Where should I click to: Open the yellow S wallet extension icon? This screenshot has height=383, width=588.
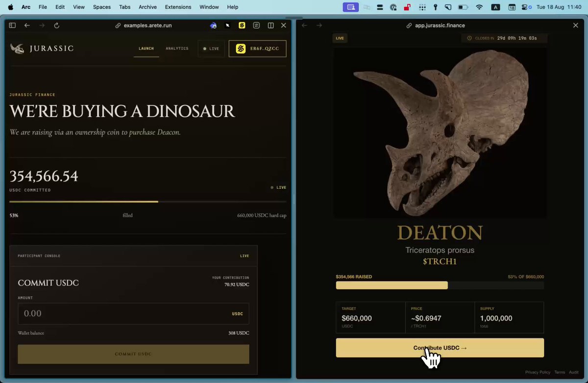tap(242, 26)
